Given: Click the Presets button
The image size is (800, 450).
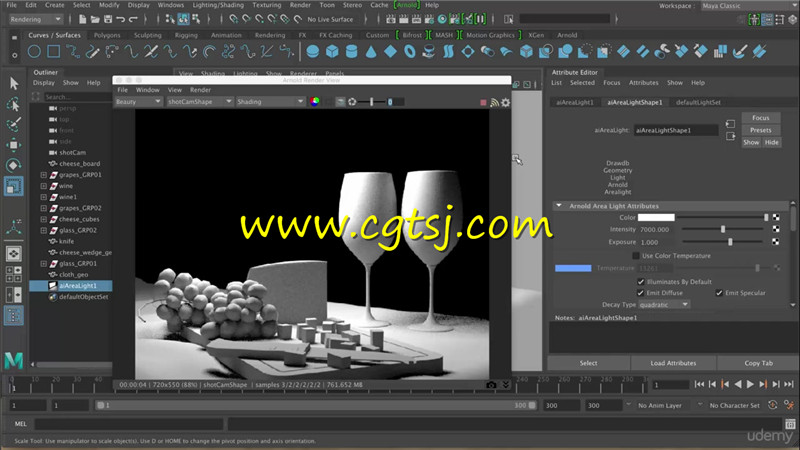Looking at the screenshot, I should tap(761, 130).
